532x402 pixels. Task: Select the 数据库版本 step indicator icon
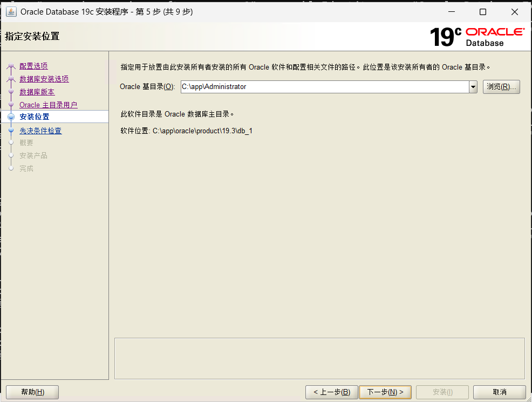[11, 92]
